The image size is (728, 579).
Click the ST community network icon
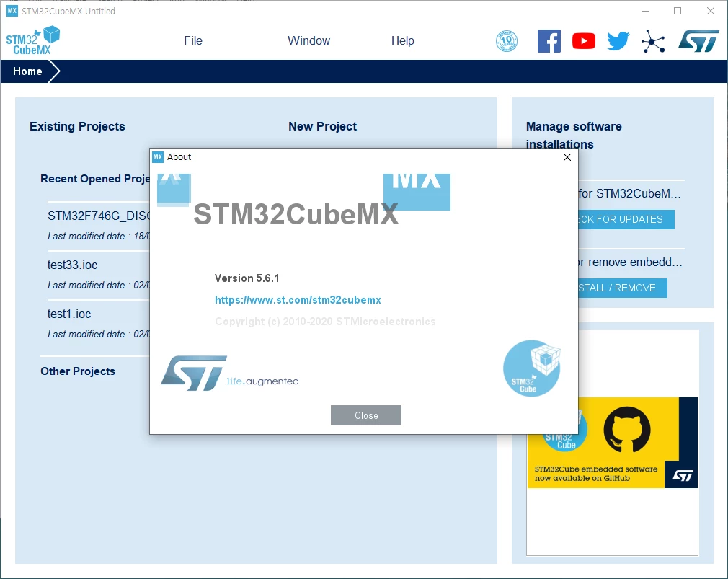point(653,41)
